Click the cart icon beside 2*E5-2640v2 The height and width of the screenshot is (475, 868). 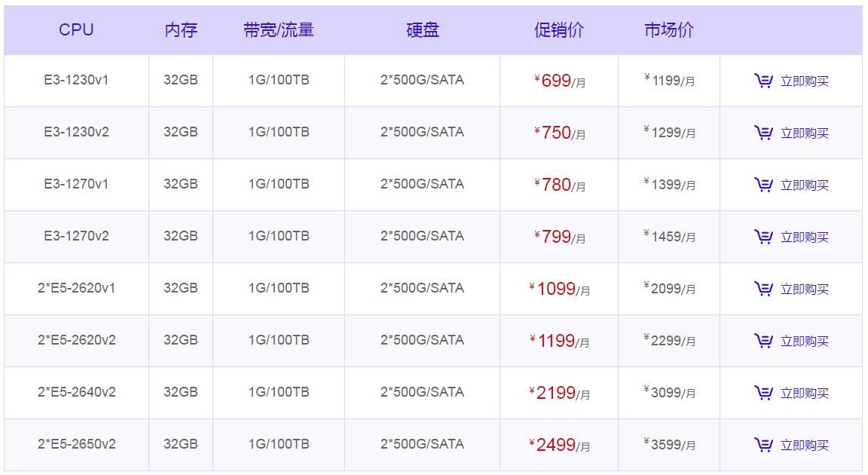point(764,392)
